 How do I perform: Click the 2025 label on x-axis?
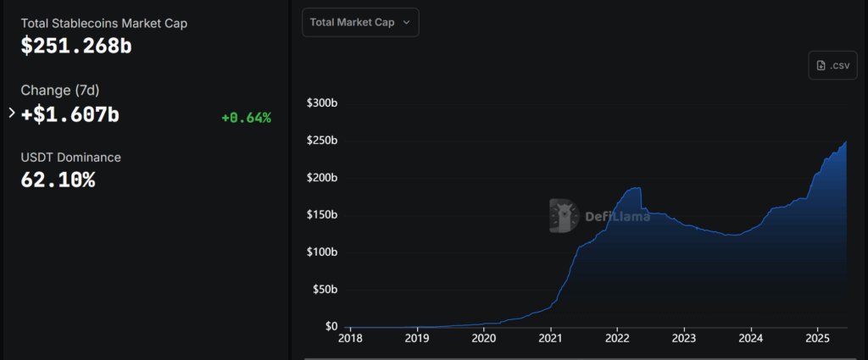click(816, 339)
